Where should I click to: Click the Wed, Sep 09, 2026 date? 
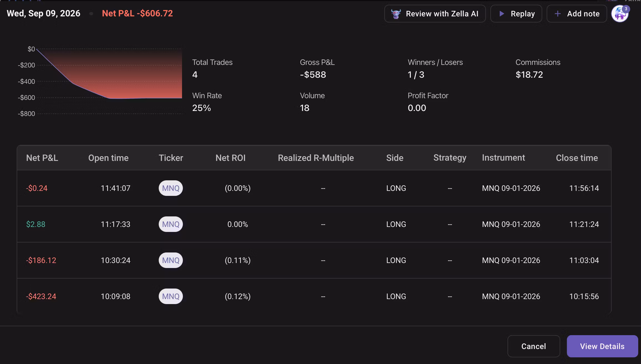pos(44,13)
